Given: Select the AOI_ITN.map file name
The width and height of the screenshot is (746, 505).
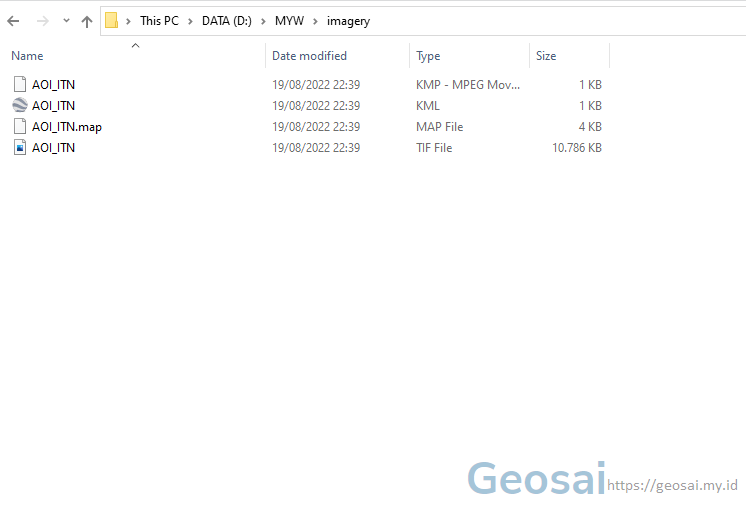Looking at the screenshot, I should (x=67, y=127).
